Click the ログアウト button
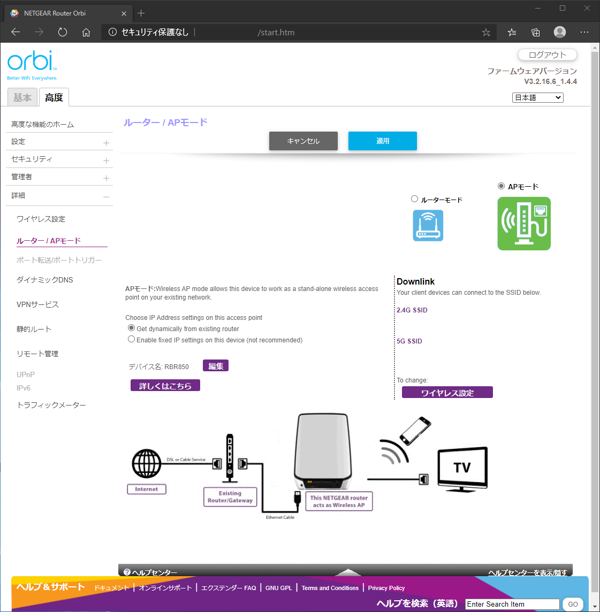 coord(547,55)
